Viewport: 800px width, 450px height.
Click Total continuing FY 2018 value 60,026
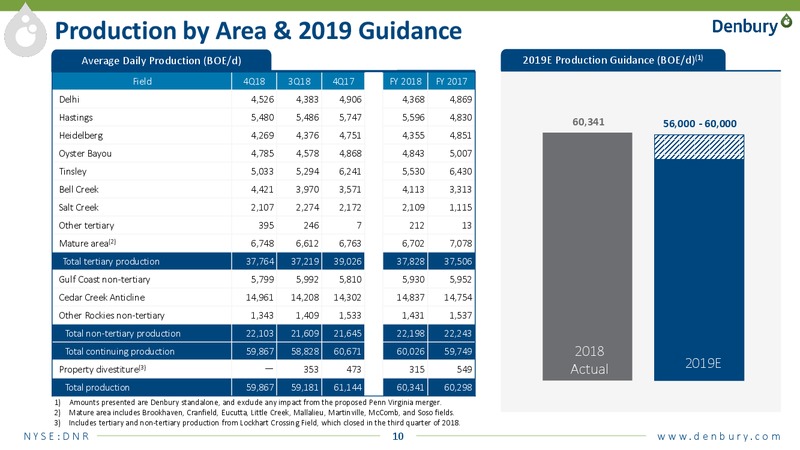pyautogui.click(x=411, y=352)
